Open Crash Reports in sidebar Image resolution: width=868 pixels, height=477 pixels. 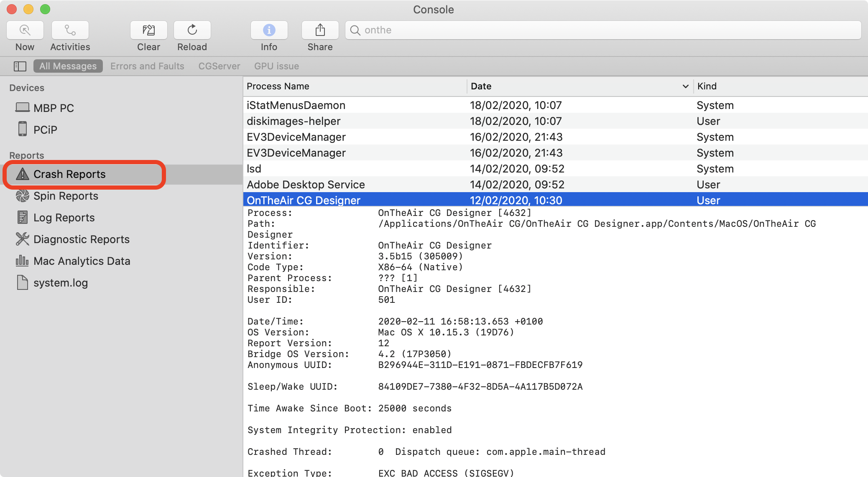[x=121, y=174]
